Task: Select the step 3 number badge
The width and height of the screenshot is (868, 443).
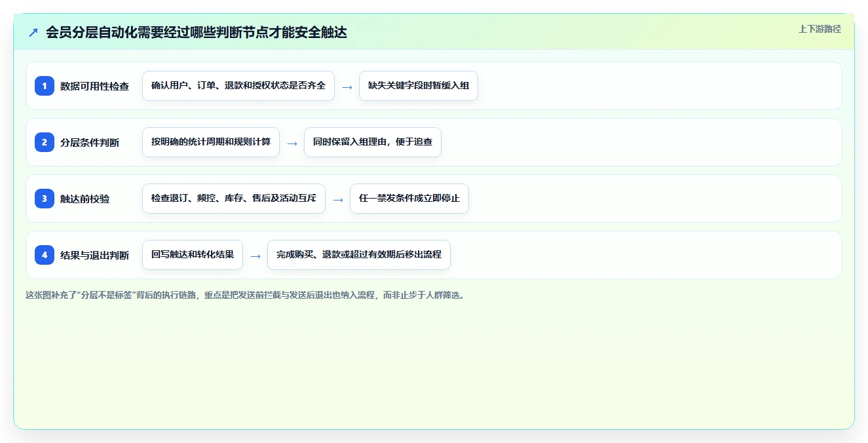Action: click(45, 199)
